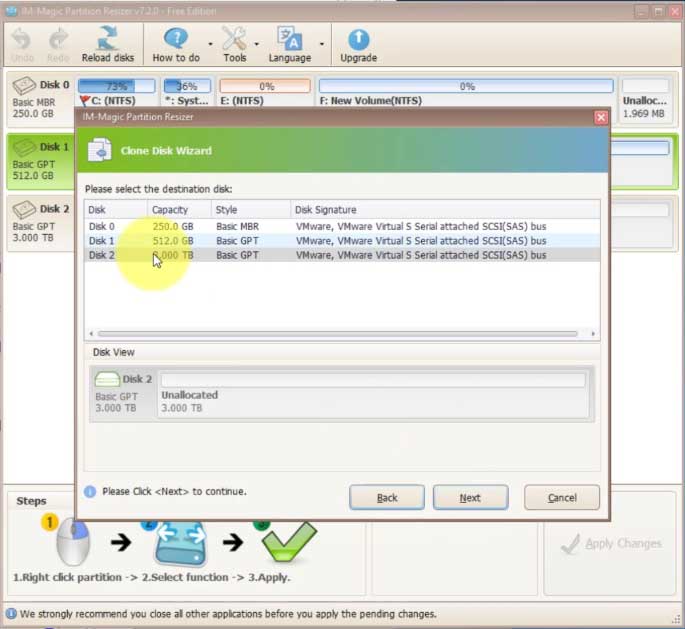Click the Basic MBR style cell
This screenshot has height=629, width=685.
click(237, 226)
